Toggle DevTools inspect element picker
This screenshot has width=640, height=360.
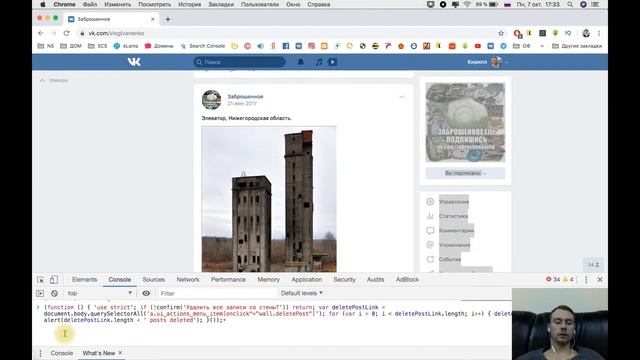pos(40,280)
